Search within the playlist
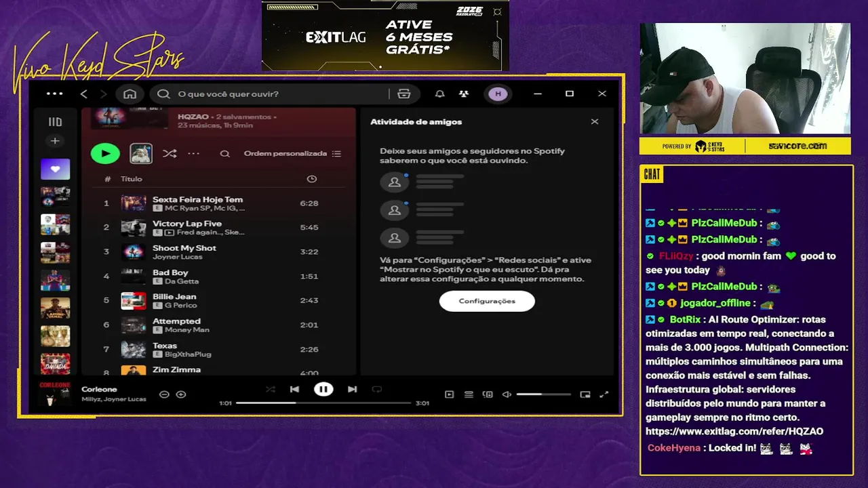Screen dimensions: 868x488 coord(224,154)
